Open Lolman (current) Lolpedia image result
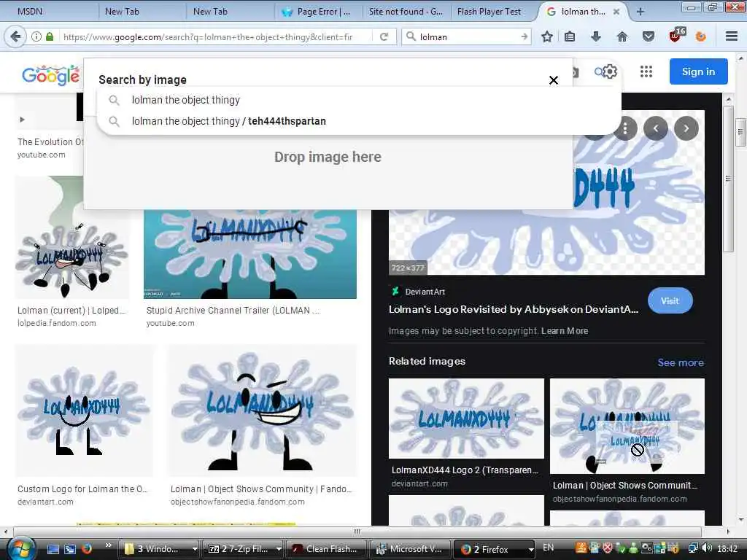 pyautogui.click(x=72, y=238)
